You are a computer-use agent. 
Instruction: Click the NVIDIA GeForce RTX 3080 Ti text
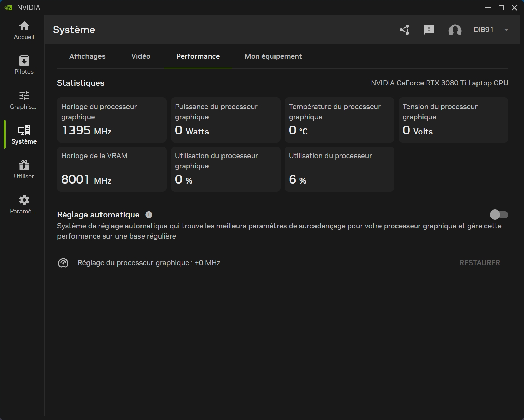[440, 83]
